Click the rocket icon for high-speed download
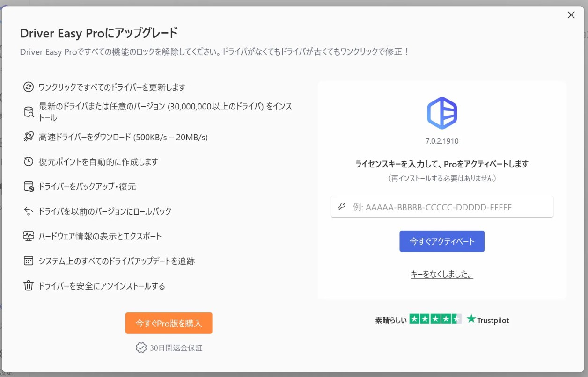The width and height of the screenshot is (588, 377). [x=29, y=137]
